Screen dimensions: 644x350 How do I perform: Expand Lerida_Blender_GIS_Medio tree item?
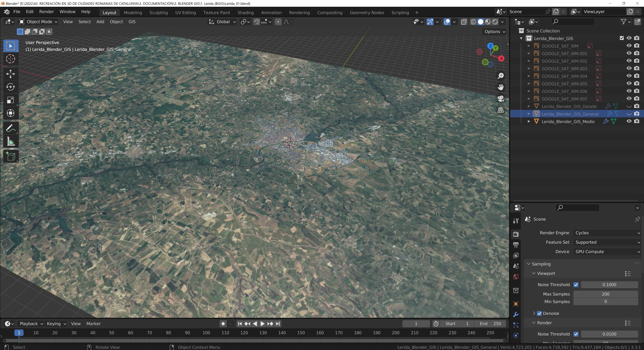pos(529,121)
